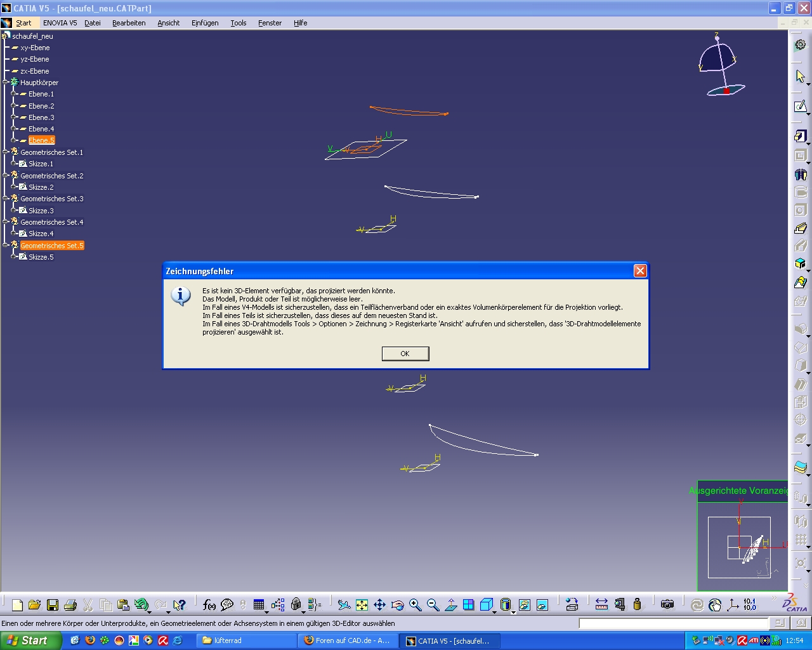Click the What's This help icon
The width and height of the screenshot is (812, 650).
click(x=180, y=605)
